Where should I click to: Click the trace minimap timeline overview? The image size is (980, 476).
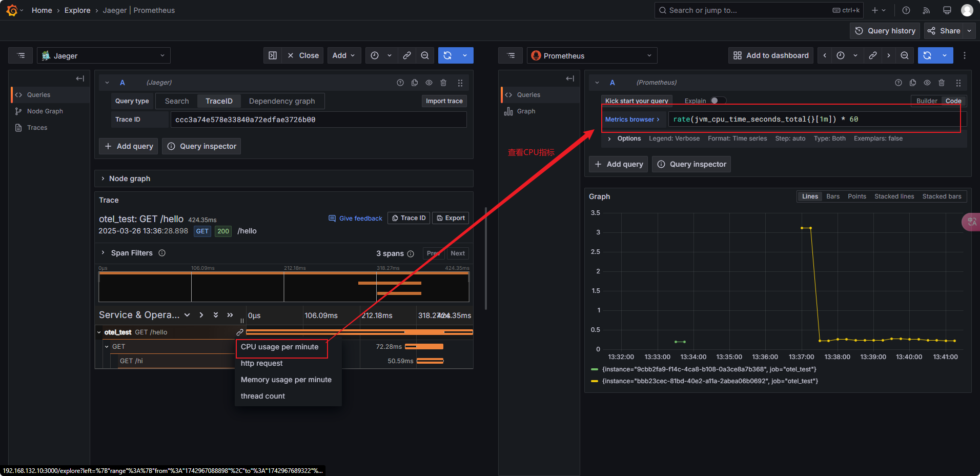click(x=284, y=287)
